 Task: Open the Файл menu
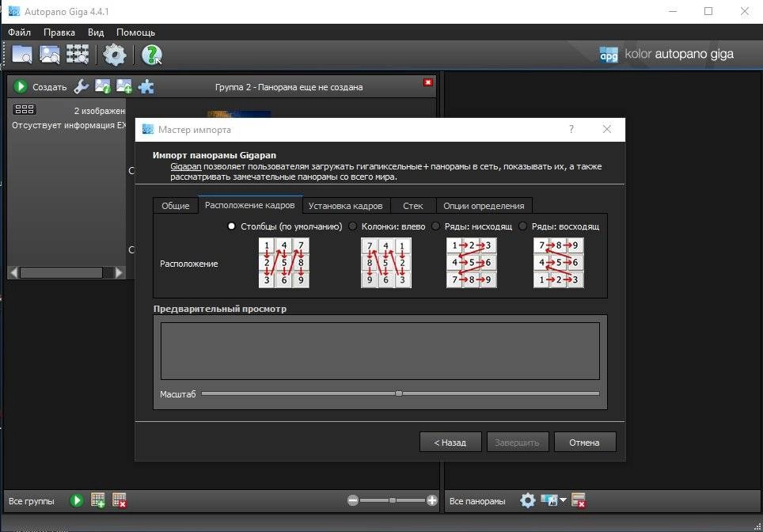coord(20,32)
